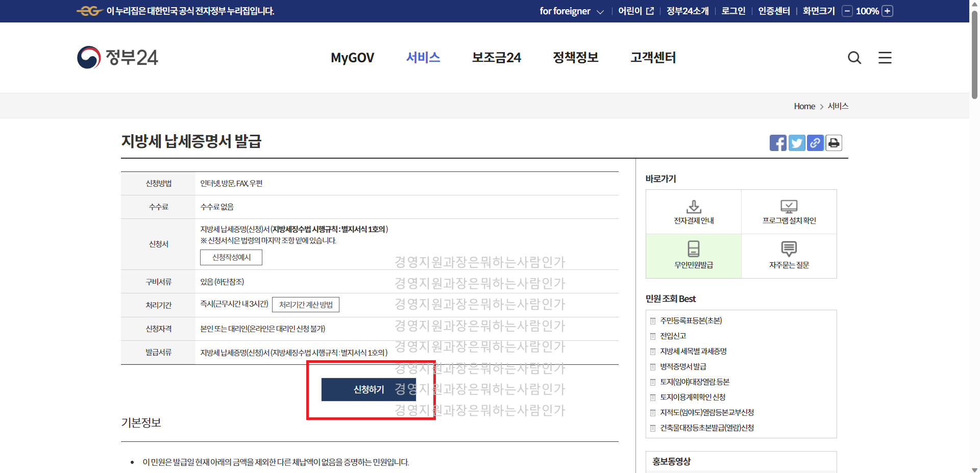This screenshot has width=980, height=473.
Task: Select 프로그램 설치확인 shortcut icon
Action: coord(789,211)
